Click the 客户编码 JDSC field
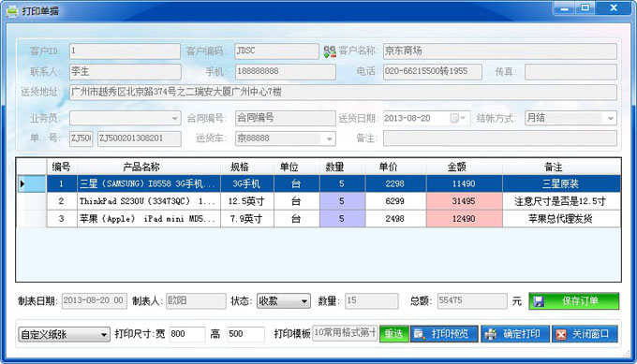The image size is (637, 364). (x=276, y=51)
